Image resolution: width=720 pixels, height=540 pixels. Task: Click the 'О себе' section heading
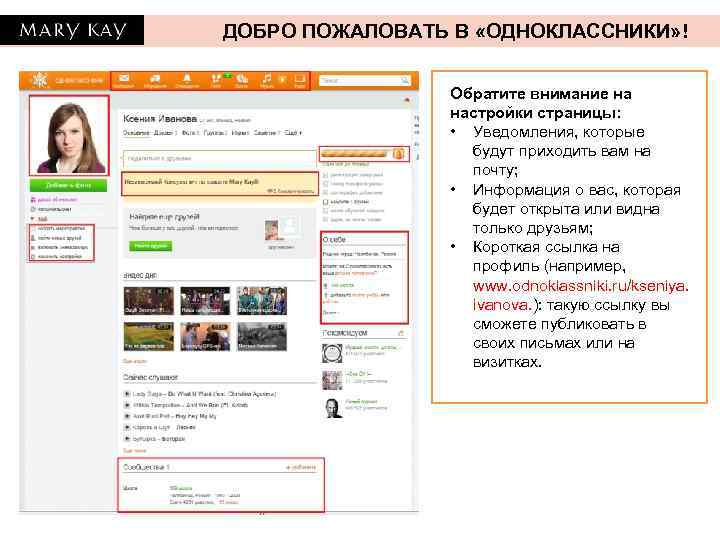[x=334, y=240]
